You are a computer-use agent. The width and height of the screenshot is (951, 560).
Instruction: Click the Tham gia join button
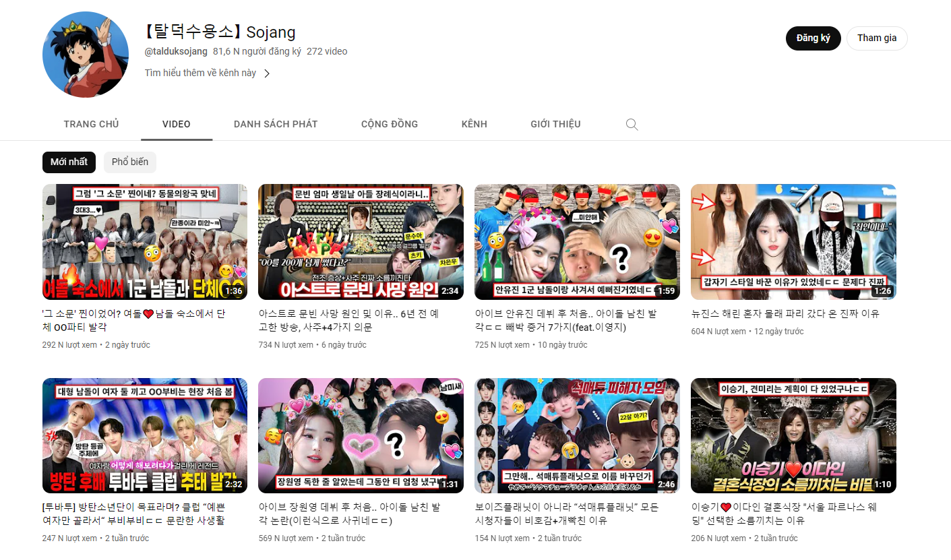click(x=876, y=38)
